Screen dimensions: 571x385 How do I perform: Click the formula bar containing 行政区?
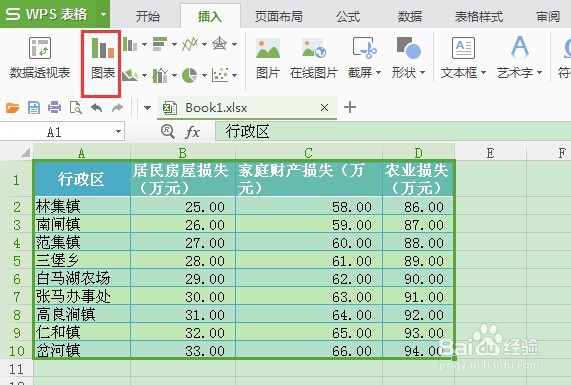tap(393, 131)
